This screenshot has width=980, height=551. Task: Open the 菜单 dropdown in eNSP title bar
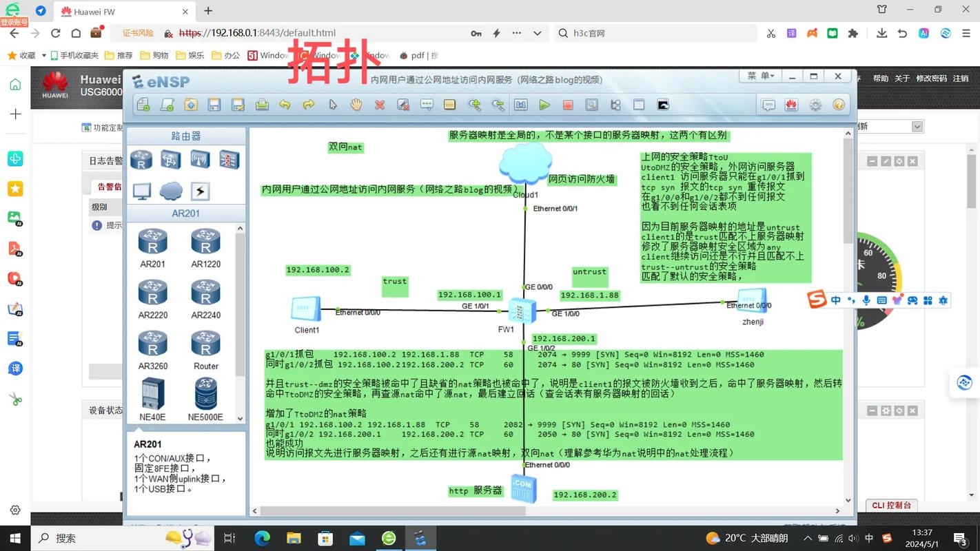[759, 76]
